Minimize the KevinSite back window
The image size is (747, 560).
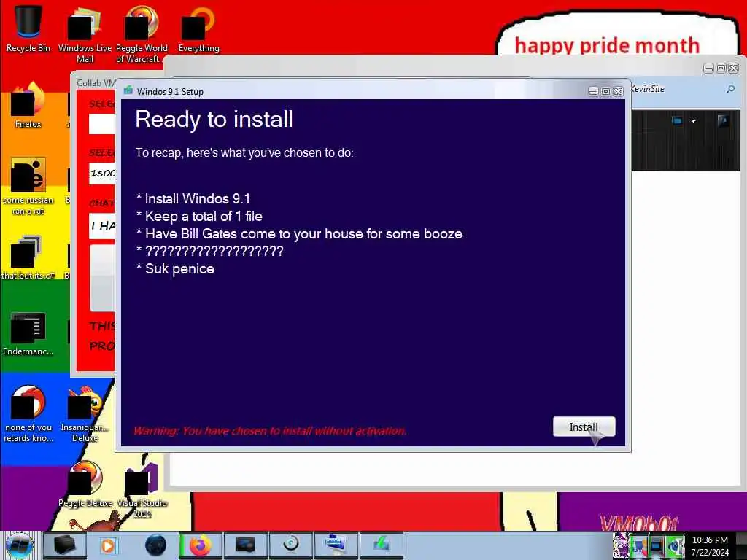(708, 69)
